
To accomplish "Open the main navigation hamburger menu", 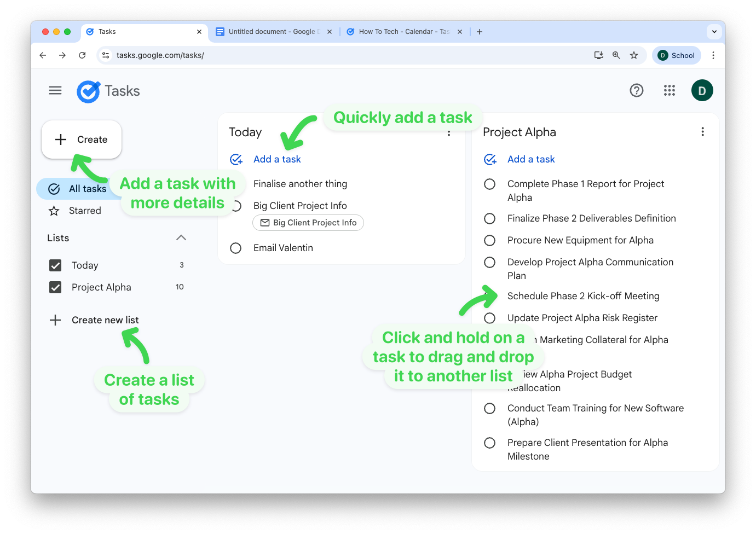I will [x=55, y=90].
